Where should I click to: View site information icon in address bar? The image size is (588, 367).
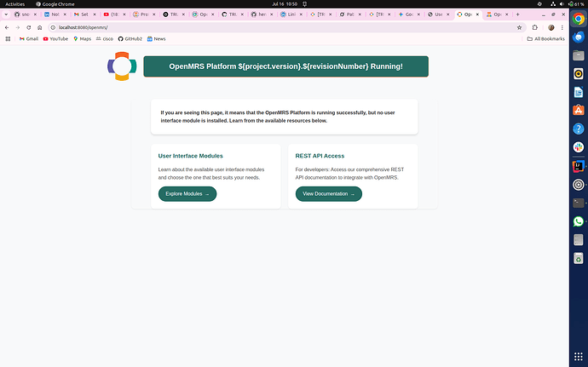click(53, 27)
